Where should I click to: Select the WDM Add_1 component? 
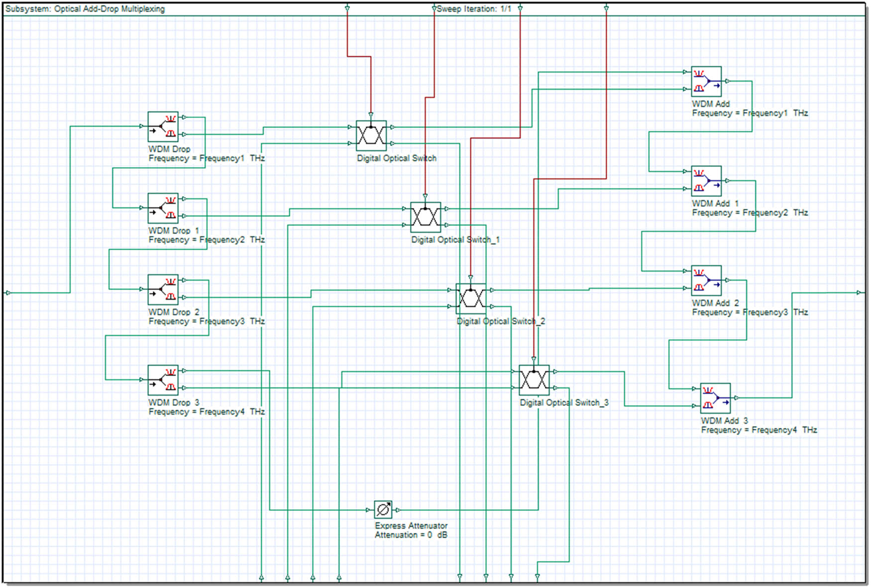(706, 181)
